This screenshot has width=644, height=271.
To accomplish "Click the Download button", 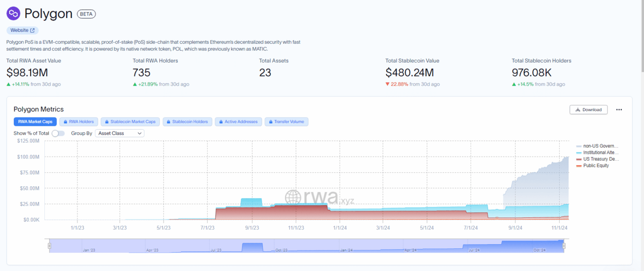I will pyautogui.click(x=588, y=109).
